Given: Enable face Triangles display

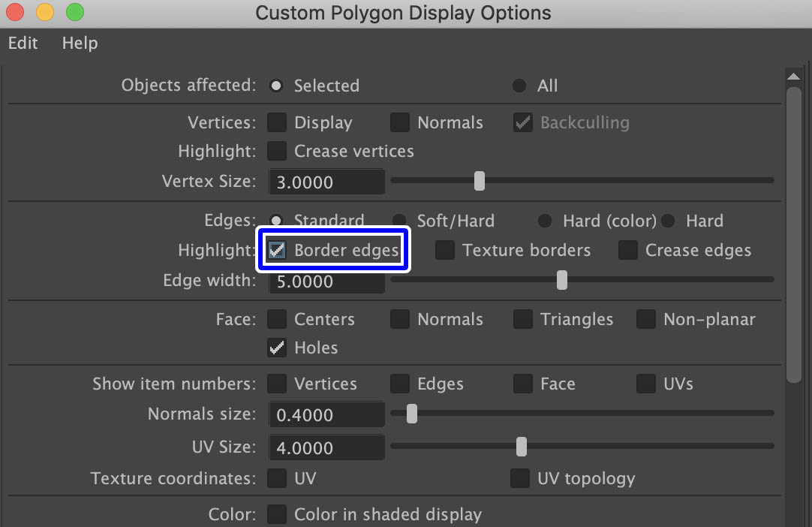Looking at the screenshot, I should tap(523, 319).
